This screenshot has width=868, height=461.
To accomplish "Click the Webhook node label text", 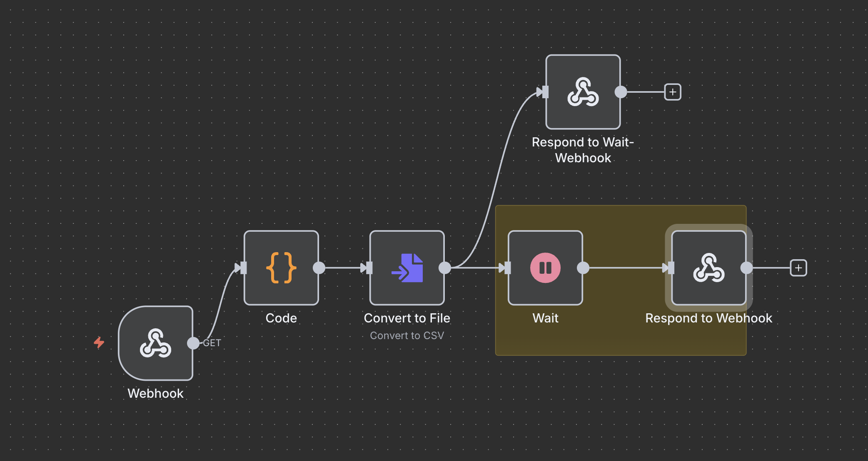I will click(155, 393).
